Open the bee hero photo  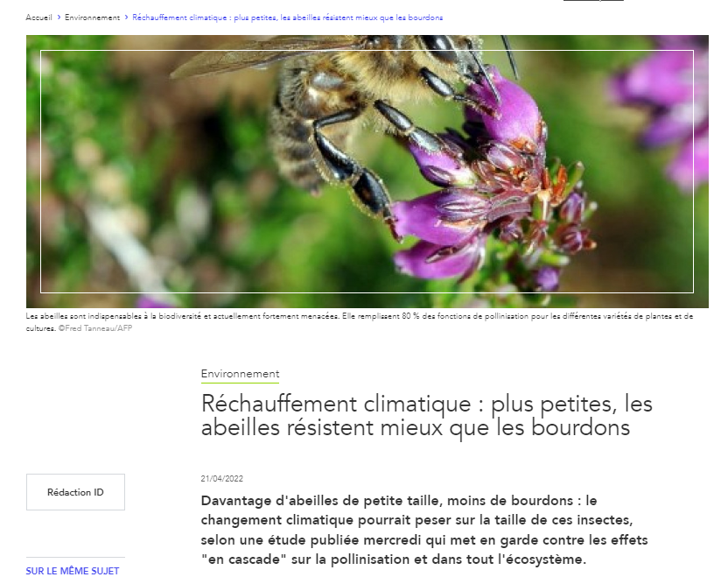(x=367, y=172)
